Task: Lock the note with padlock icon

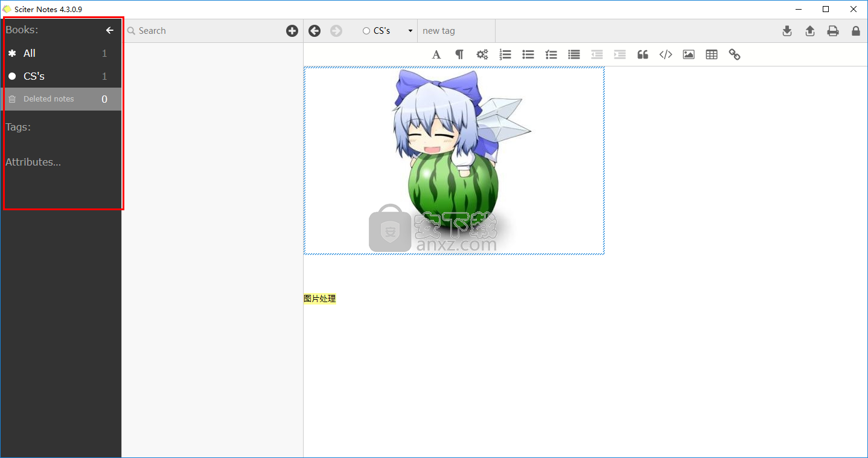Action: pyautogui.click(x=856, y=31)
